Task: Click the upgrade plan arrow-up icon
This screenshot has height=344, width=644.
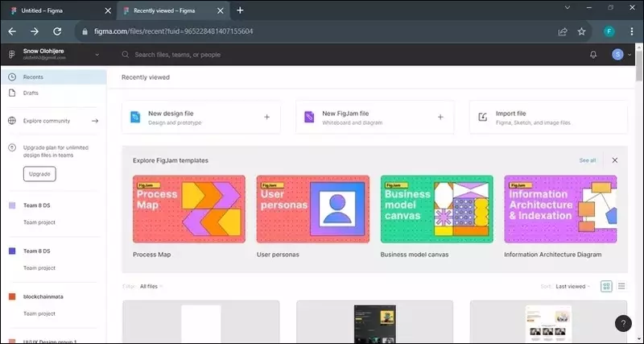Action: [12, 147]
